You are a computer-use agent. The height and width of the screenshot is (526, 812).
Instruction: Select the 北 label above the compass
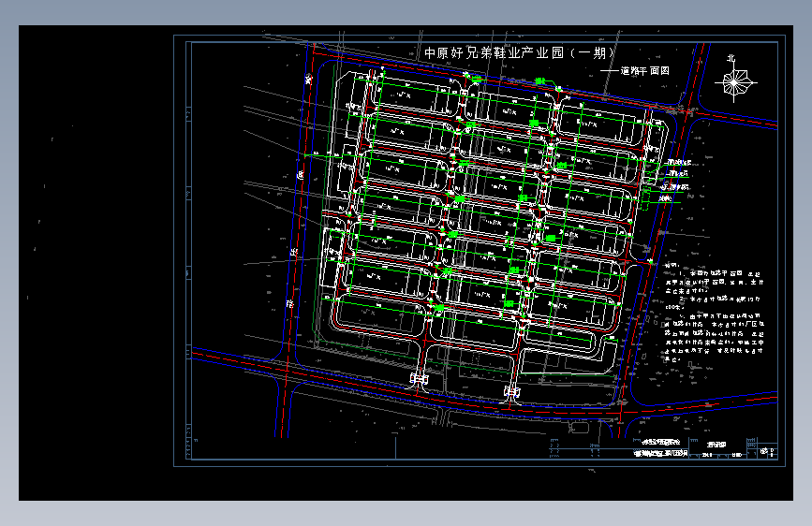click(731, 59)
